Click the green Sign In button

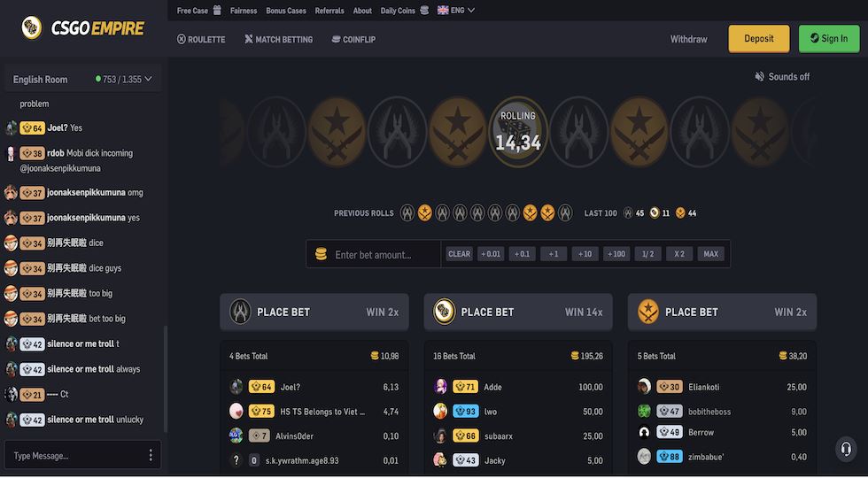click(x=829, y=39)
